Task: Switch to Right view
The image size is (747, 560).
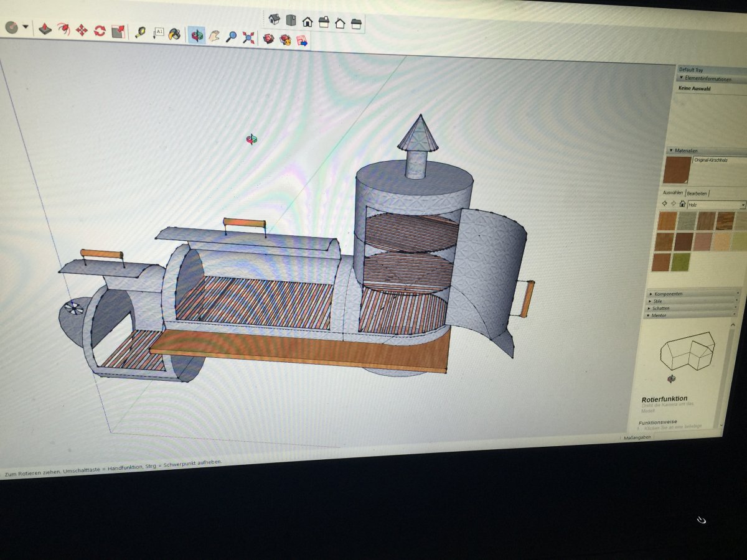Action: click(324, 22)
